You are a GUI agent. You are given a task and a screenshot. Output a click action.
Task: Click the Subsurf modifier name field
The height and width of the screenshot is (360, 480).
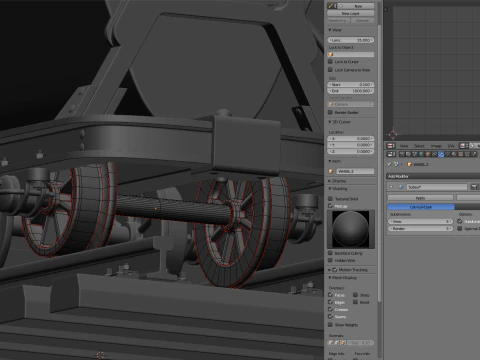coord(437,187)
